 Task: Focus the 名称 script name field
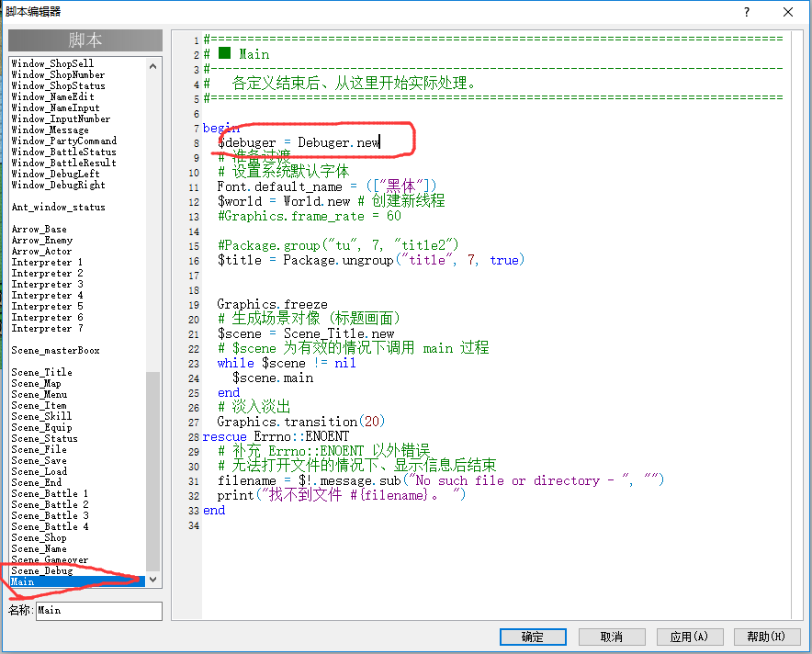[x=99, y=611]
